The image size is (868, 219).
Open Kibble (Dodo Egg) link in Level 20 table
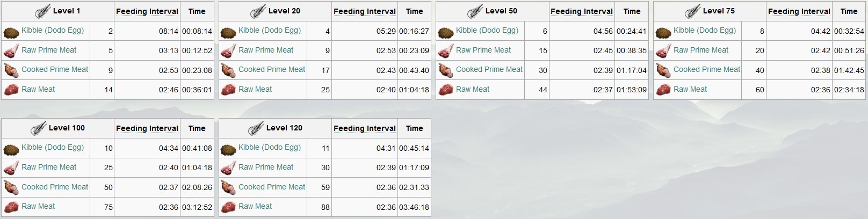[x=270, y=31]
